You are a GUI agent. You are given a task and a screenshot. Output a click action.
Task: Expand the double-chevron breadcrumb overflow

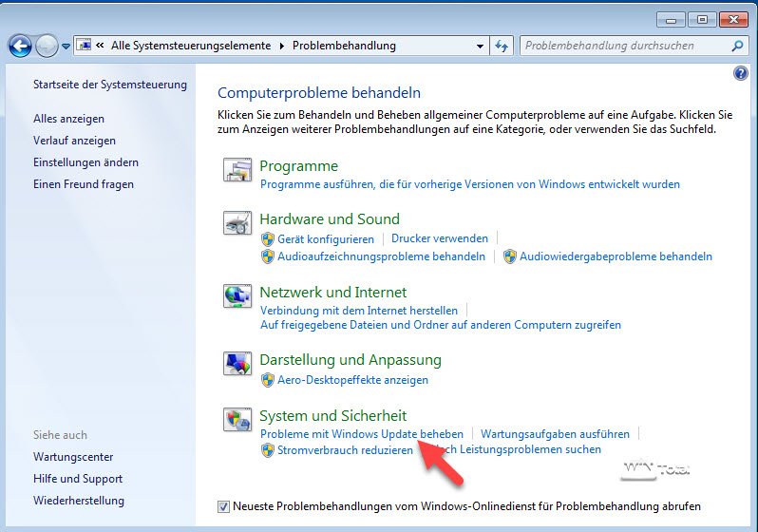100,46
